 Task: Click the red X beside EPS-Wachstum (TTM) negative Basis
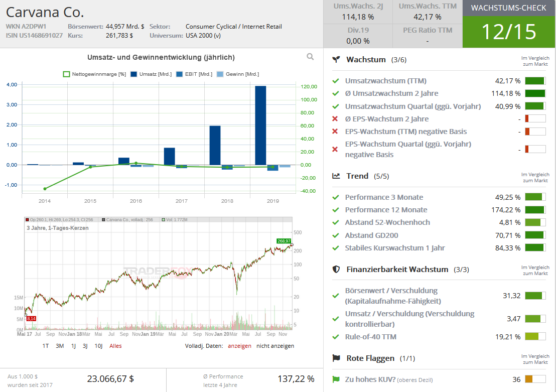(x=335, y=132)
